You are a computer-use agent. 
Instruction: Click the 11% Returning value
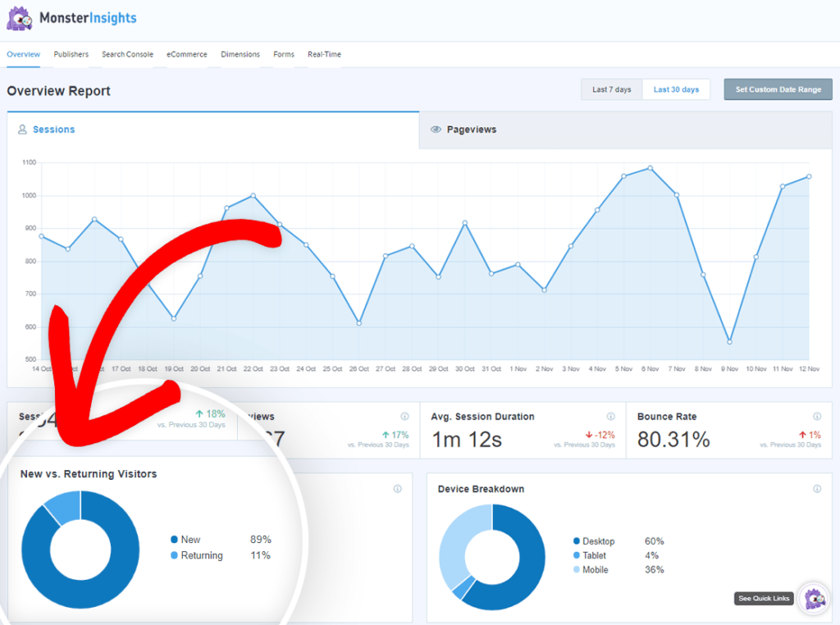click(x=260, y=555)
